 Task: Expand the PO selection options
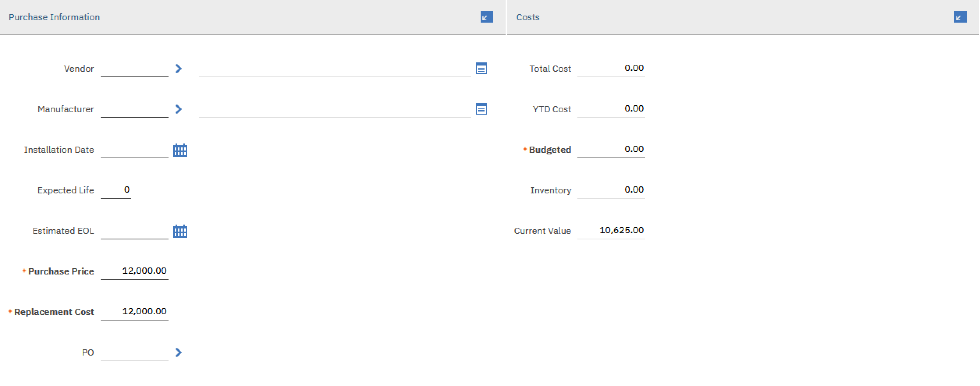pyautogui.click(x=179, y=352)
